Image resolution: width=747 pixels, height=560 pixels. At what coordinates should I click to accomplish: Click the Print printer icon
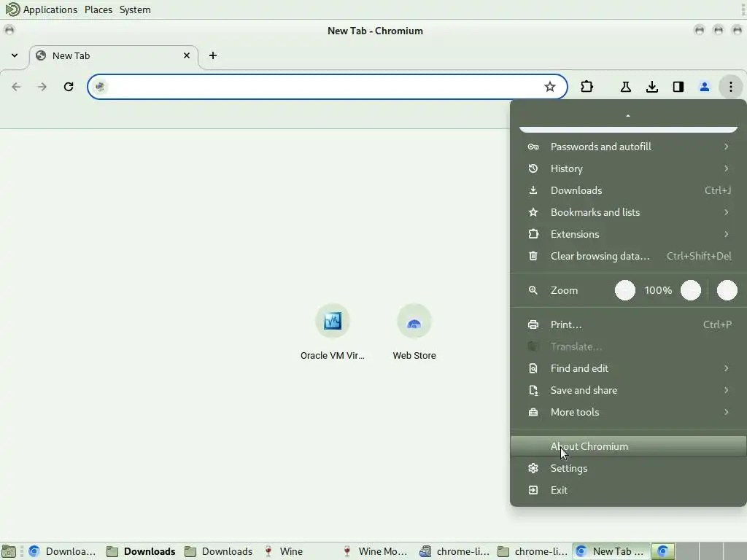pos(533,324)
